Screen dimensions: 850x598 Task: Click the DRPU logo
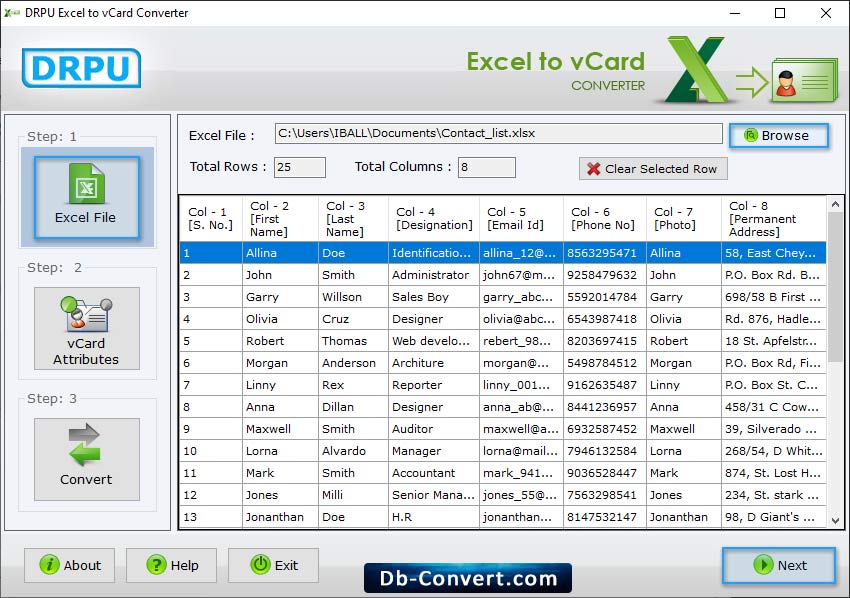coord(81,68)
